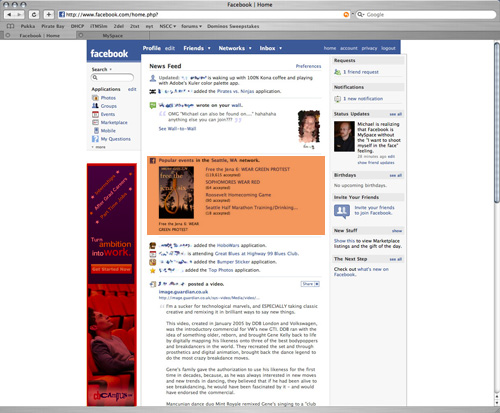Click the browser URL address field
Screen dimensions: 500x413
[x=204, y=14]
